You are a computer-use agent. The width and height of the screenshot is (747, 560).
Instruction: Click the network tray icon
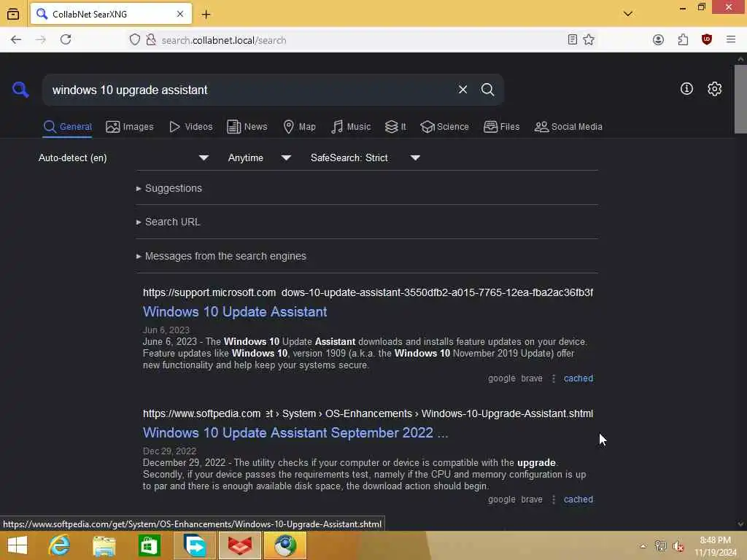pos(660,546)
